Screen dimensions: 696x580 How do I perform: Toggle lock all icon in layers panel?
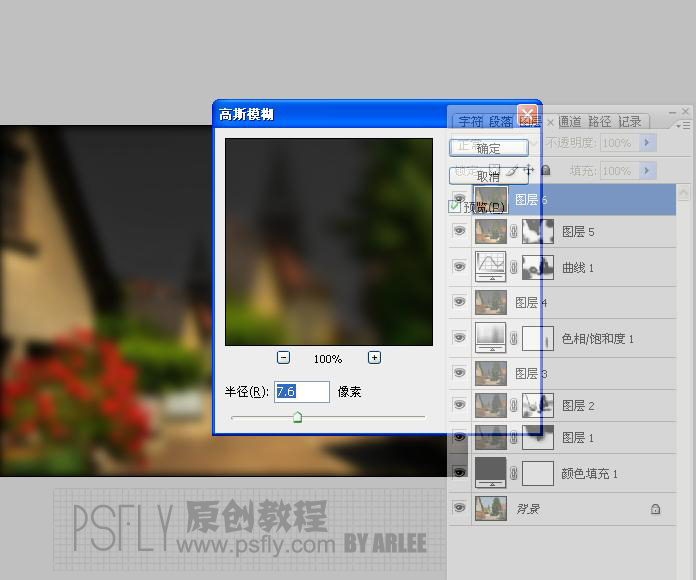click(x=546, y=170)
